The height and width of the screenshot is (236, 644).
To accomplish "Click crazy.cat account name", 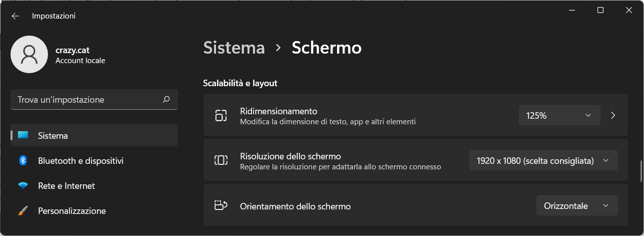I will tap(72, 50).
